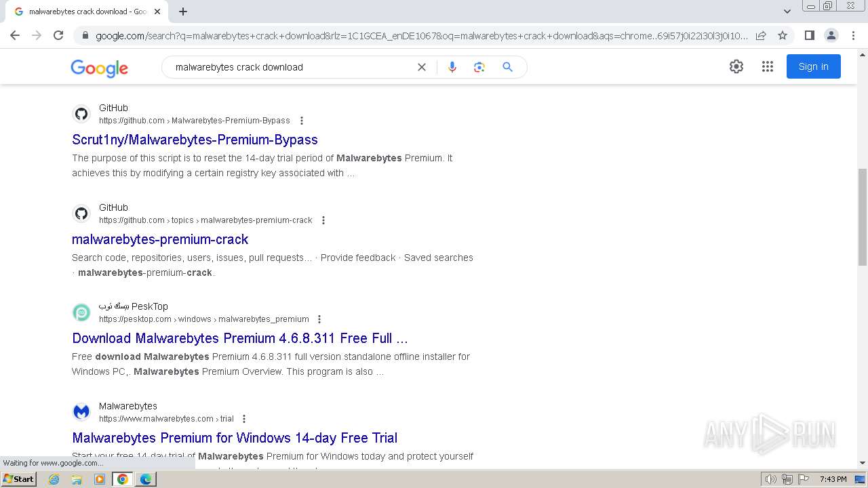Share this page from the address bar
This screenshot has width=868, height=488.
tap(761, 35)
